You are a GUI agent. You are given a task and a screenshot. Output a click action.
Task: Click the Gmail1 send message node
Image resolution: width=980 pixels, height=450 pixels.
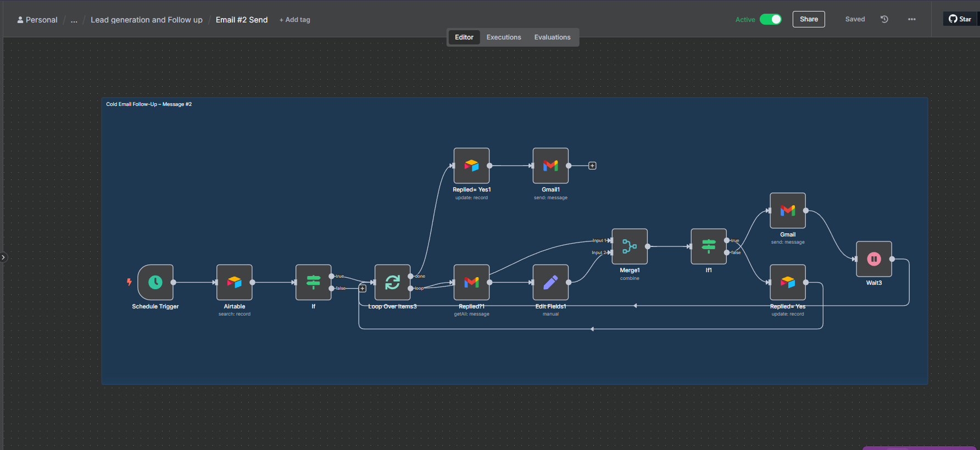click(550, 166)
